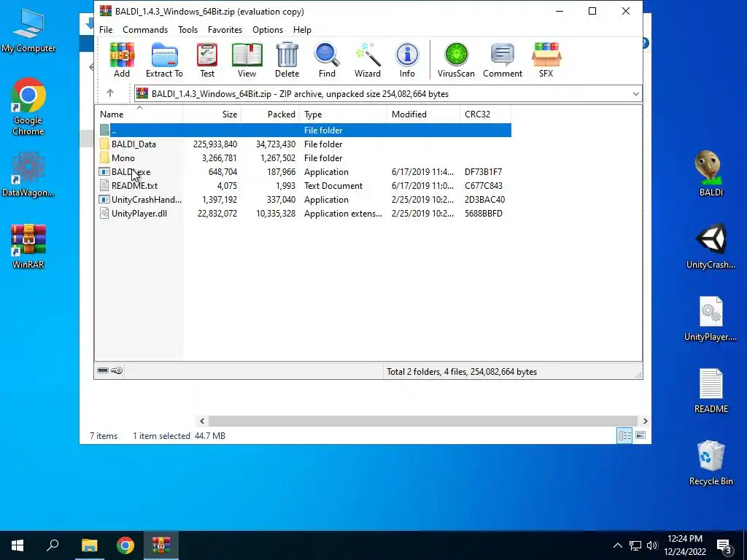Screen dimensions: 747x560
Task: Run VirusScan from the toolbar
Action: pos(456,60)
